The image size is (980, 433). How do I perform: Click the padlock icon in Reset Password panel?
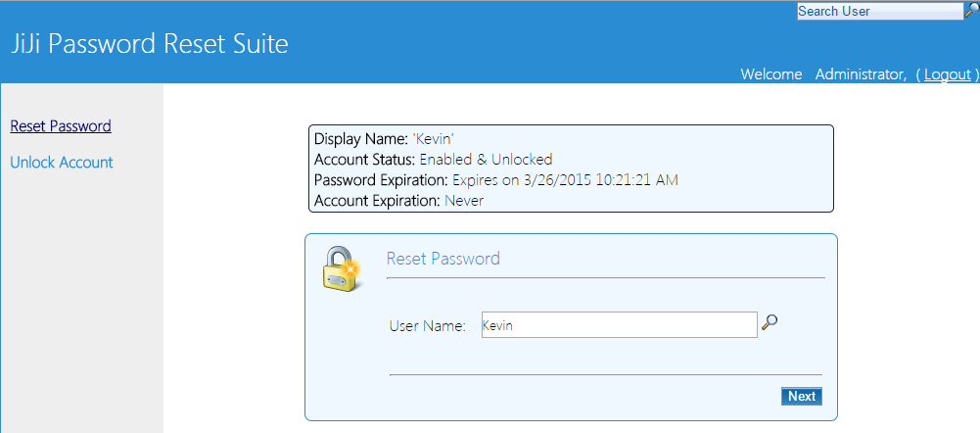342,269
